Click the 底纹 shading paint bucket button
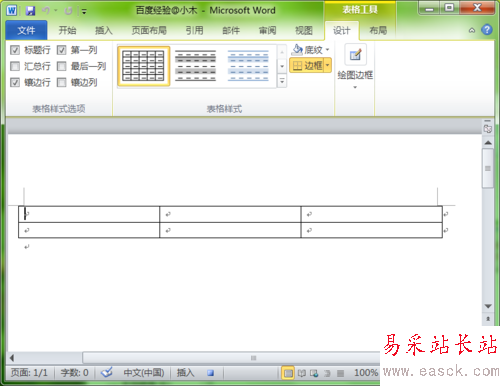This screenshot has height=386, width=500. tap(307, 50)
